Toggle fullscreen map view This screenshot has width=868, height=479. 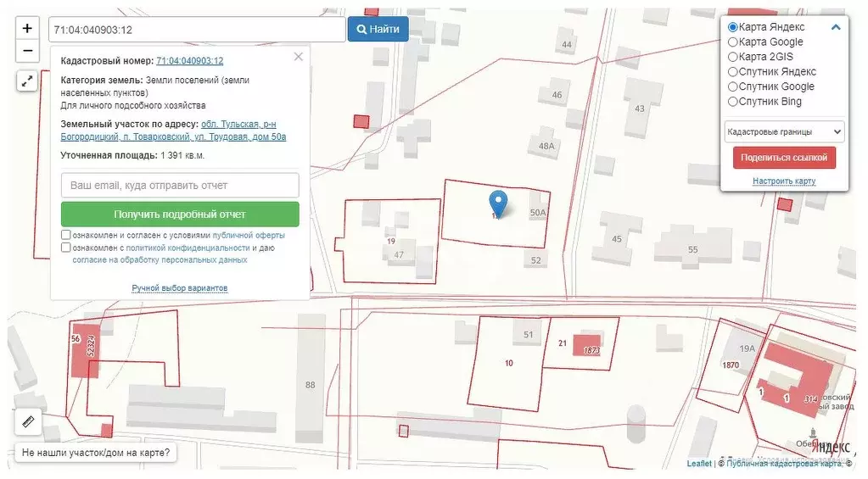click(x=27, y=81)
